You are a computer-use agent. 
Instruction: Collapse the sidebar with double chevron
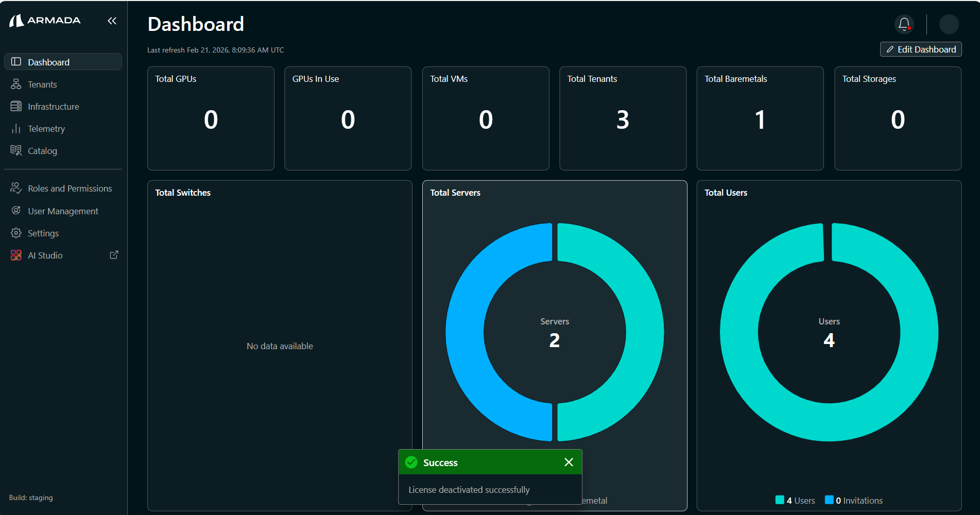[112, 21]
